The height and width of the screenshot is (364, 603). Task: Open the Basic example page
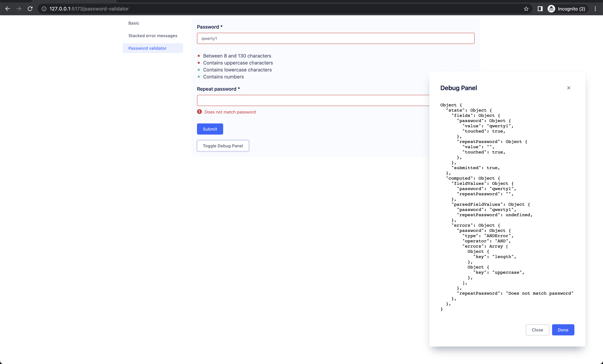pyautogui.click(x=134, y=23)
